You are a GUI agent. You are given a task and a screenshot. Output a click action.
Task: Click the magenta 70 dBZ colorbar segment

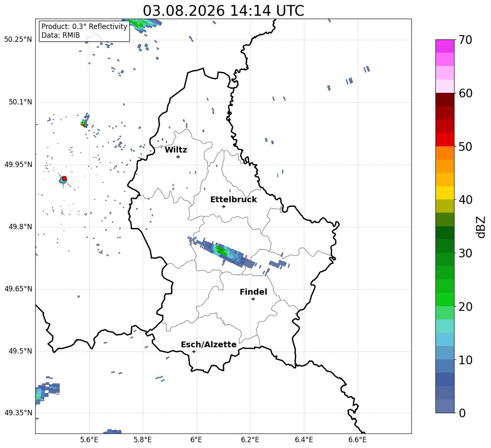pos(445,46)
